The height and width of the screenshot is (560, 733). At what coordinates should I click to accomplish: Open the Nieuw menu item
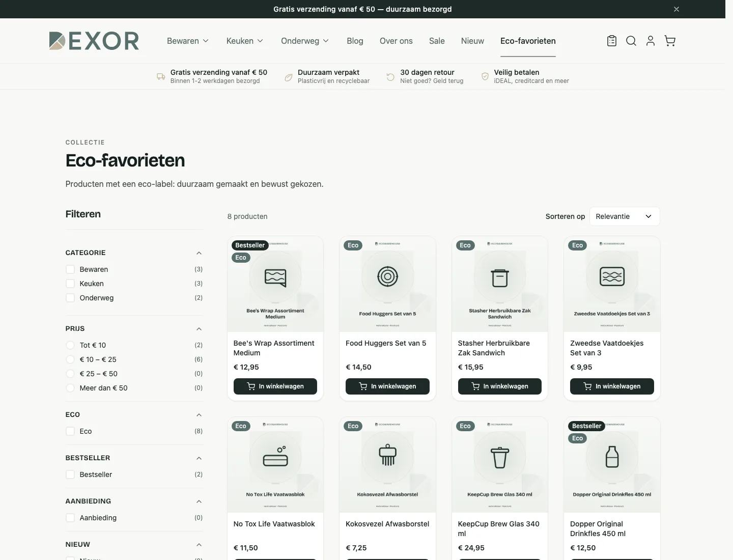pos(472,41)
